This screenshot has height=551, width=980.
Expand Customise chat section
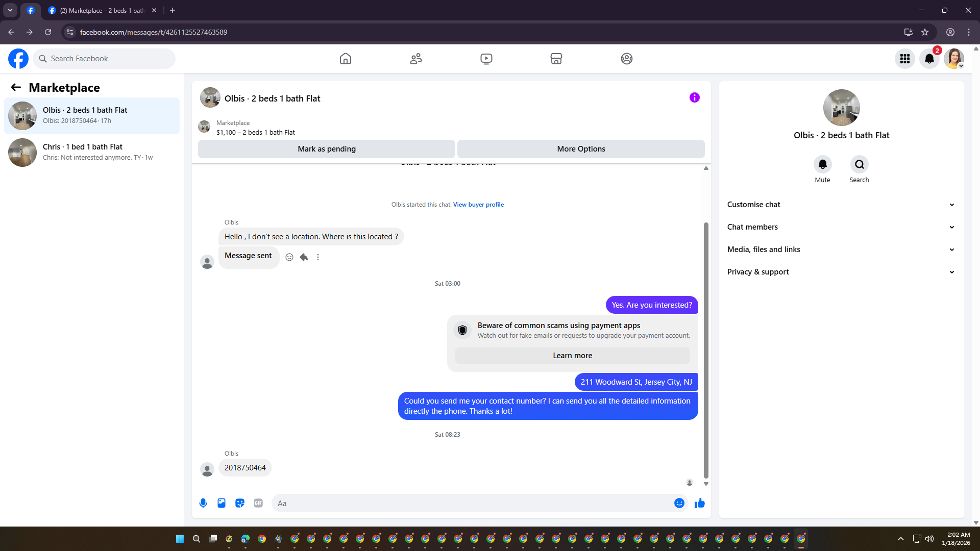click(841, 205)
